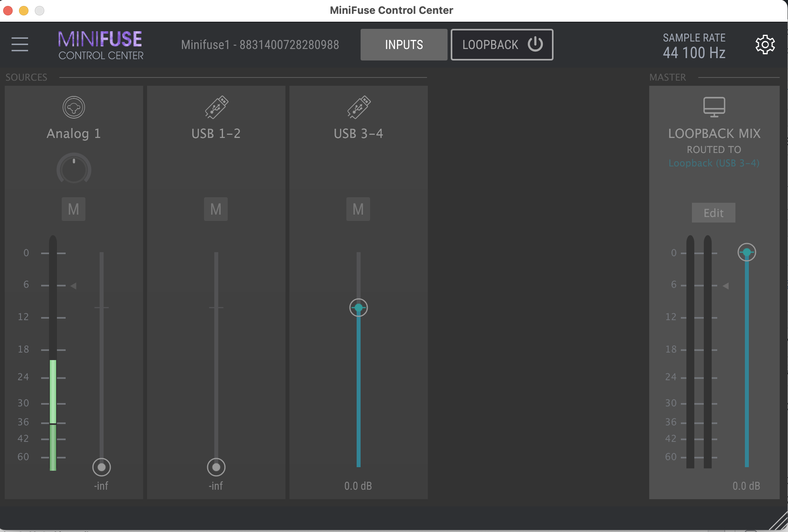This screenshot has width=788, height=532.
Task: Click the Edit button in Loopback Mix
Action: (x=713, y=213)
